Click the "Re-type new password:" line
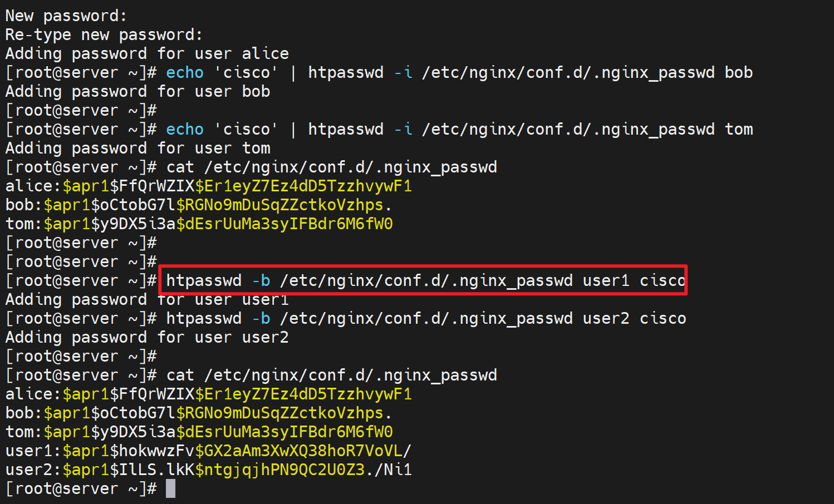This screenshot has height=504, width=834. coord(104,34)
